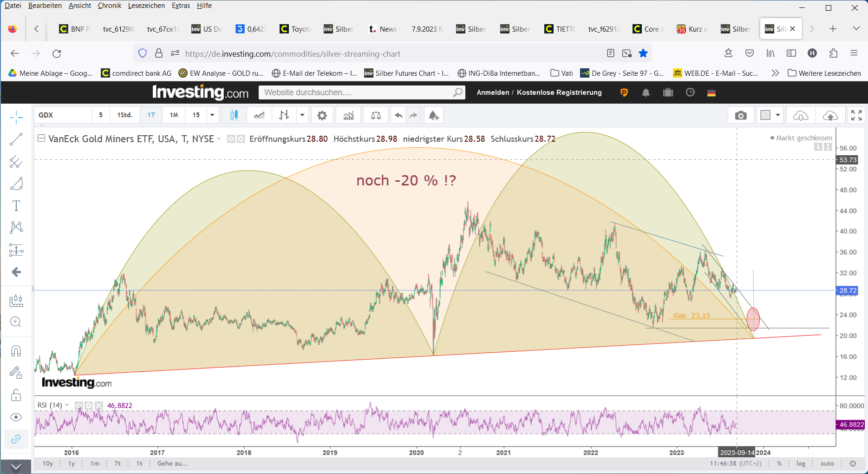Expand the time interval dropdown arrow
This screenshot has width=868, height=474.
212,115
